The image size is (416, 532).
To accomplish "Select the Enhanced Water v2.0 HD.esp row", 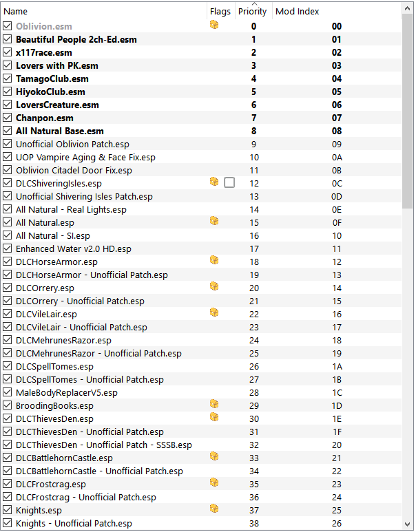I will click(202, 248).
